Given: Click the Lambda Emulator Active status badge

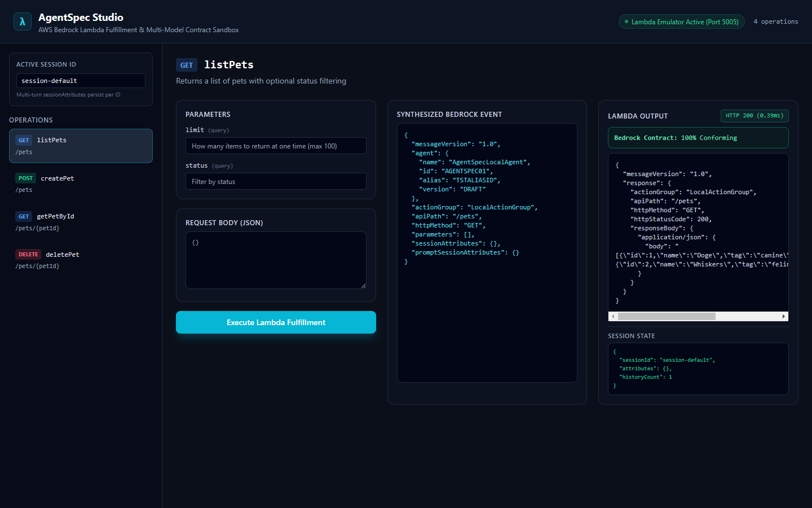Looking at the screenshot, I should [681, 21].
